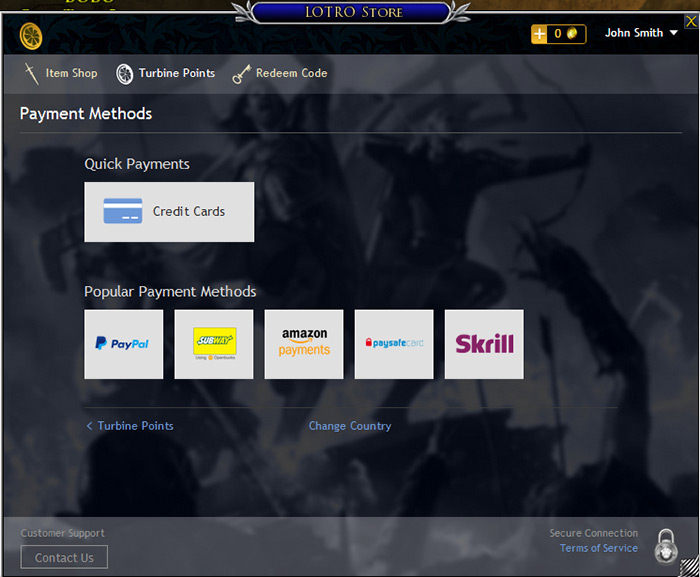Image resolution: width=700 pixels, height=577 pixels.
Task: Select Subway Openbucks payment method
Action: pyautogui.click(x=214, y=344)
